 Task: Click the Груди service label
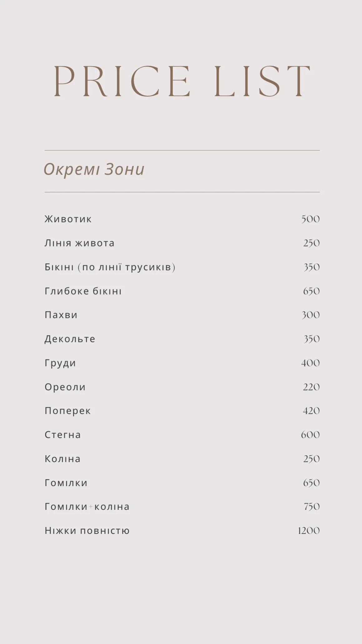pyautogui.click(x=60, y=363)
